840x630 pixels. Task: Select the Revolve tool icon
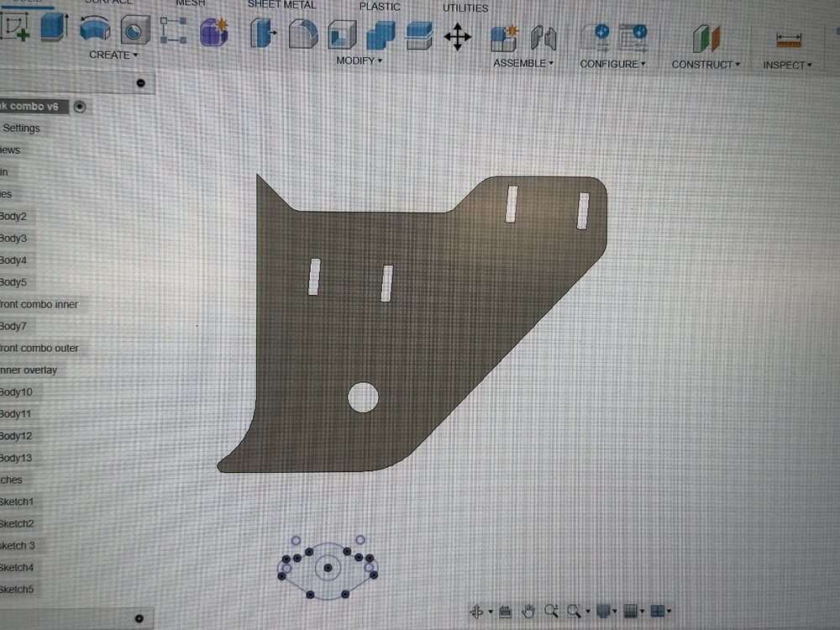95,29
